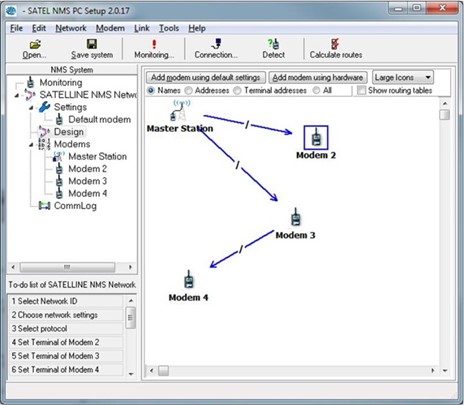The image size is (464, 405).
Task: Click to-do item 3 Select protocol
Action: (x=66, y=328)
